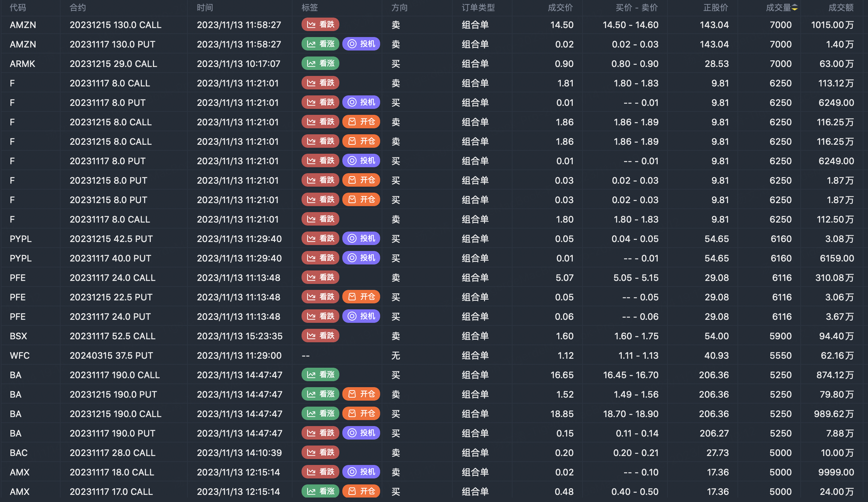This screenshot has height=502, width=868.
Task: Click the bid-ask cell 5.05 - 5.15
Action: 636,278
